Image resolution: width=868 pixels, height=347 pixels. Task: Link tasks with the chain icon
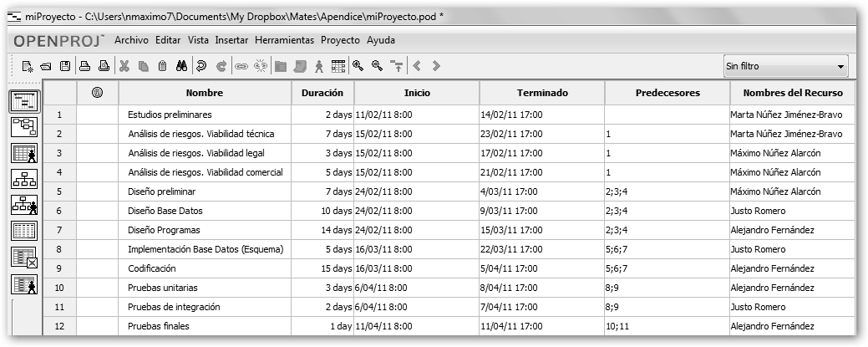pyautogui.click(x=241, y=65)
